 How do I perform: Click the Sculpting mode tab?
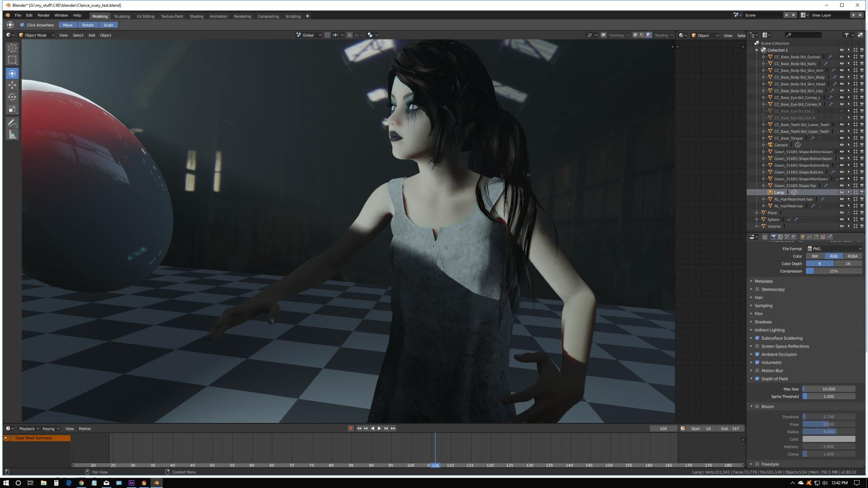tap(122, 16)
